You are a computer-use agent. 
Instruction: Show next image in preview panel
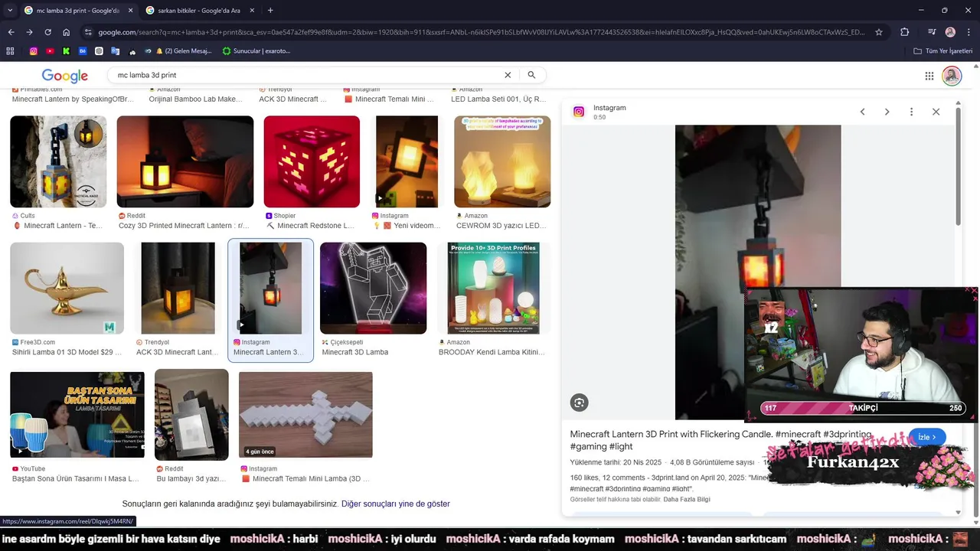click(887, 112)
